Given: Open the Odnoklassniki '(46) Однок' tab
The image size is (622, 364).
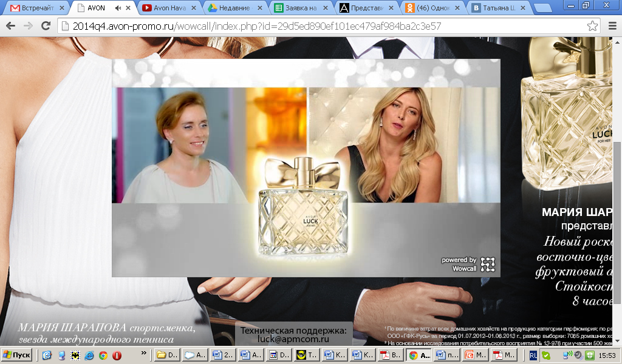Looking at the screenshot, I should click(432, 8).
